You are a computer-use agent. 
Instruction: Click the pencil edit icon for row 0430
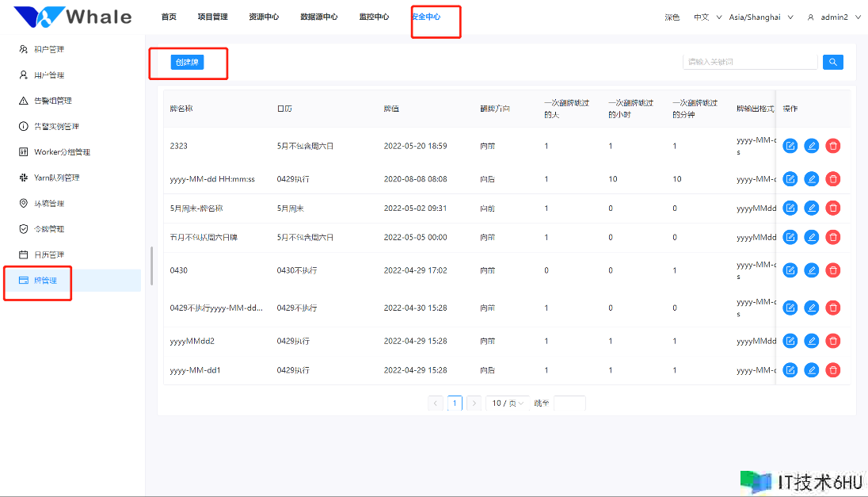[811, 270]
